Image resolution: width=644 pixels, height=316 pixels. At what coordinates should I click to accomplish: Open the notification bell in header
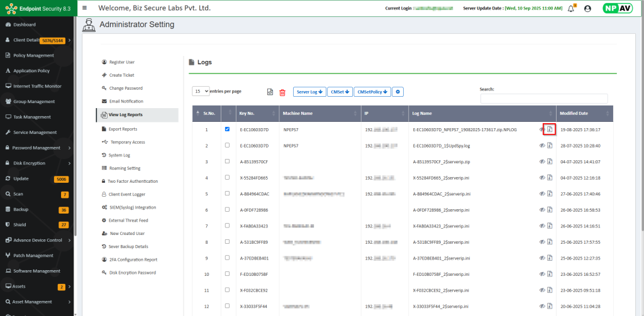(571, 9)
